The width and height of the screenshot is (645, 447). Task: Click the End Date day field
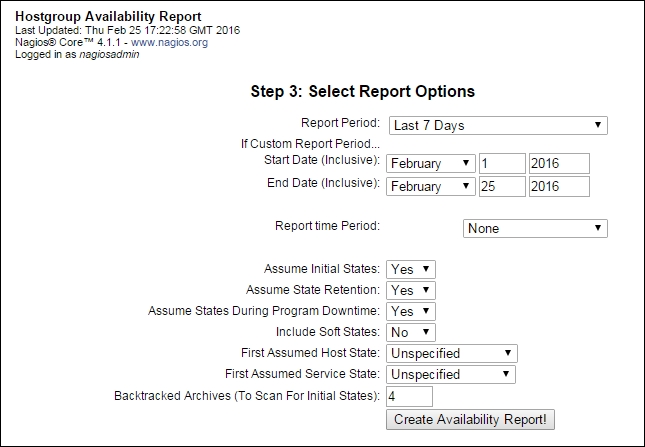[x=502, y=187]
